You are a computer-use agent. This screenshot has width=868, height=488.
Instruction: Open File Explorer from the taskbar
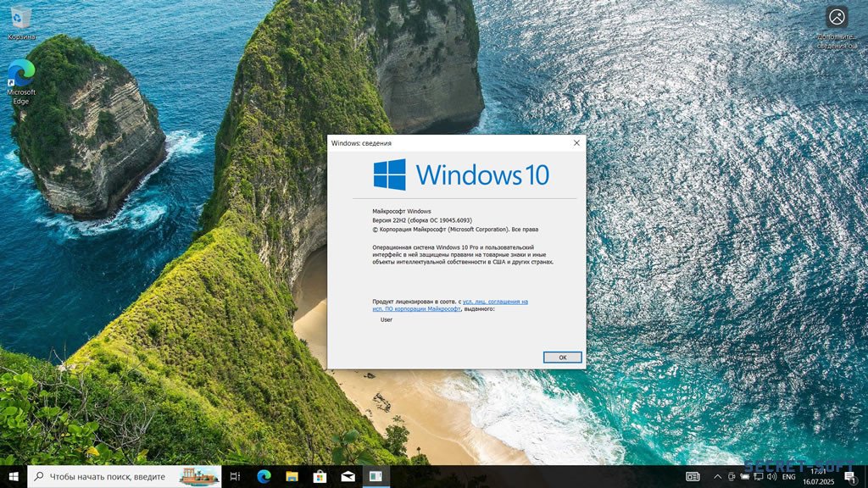[x=292, y=476]
